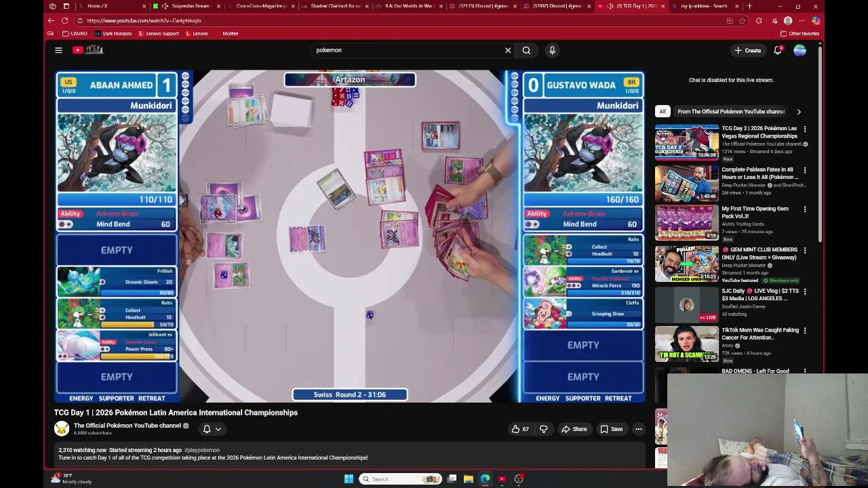The width and height of the screenshot is (868, 488).
Task: Add this page to favorites star
Action: point(742,20)
